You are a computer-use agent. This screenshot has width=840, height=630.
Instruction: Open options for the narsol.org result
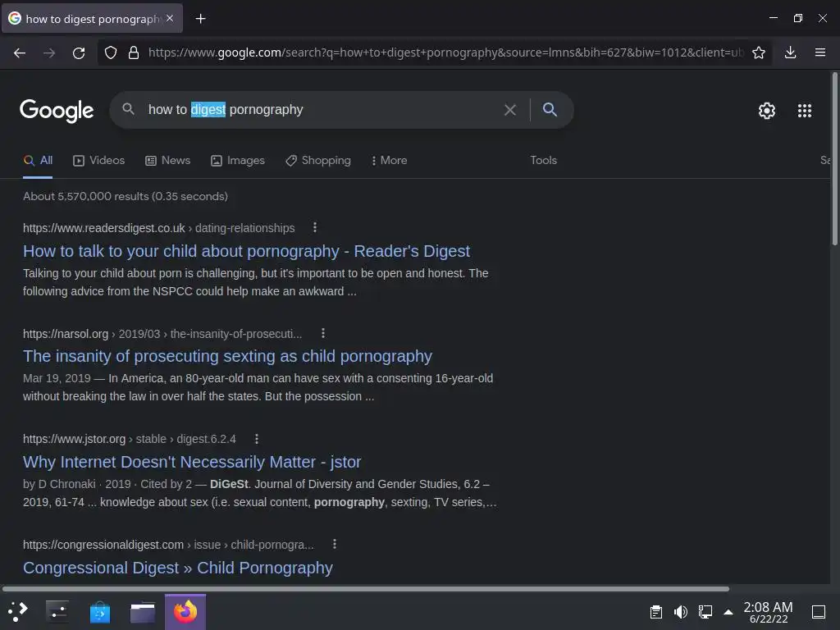[x=323, y=333]
